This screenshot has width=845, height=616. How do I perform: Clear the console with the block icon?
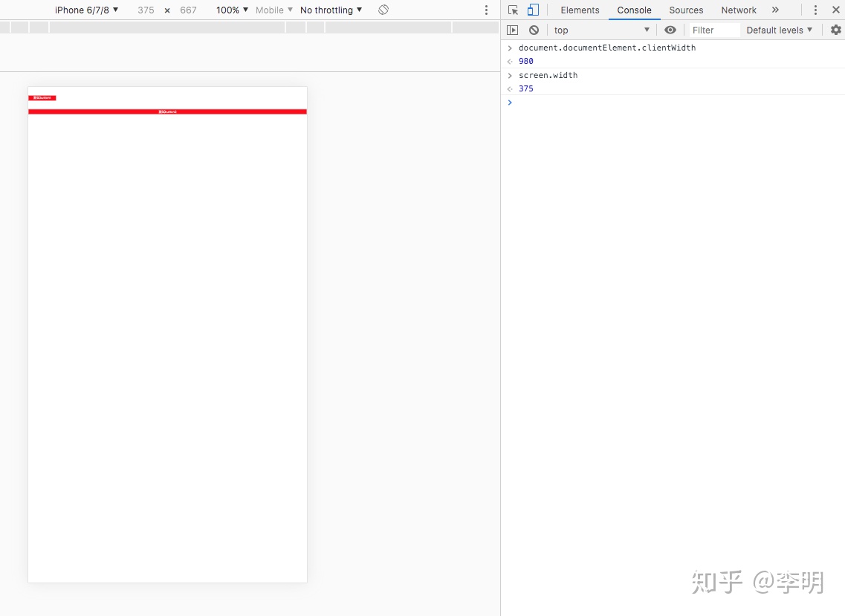534,30
